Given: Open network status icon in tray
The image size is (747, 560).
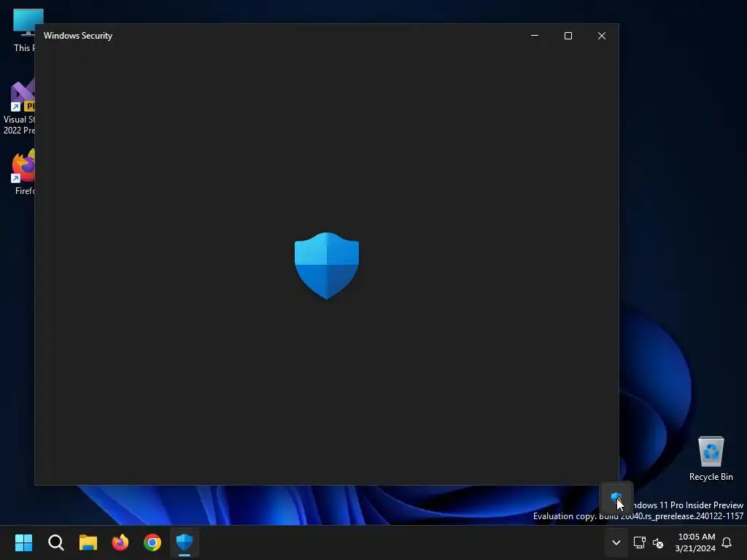Looking at the screenshot, I should coord(639,542).
